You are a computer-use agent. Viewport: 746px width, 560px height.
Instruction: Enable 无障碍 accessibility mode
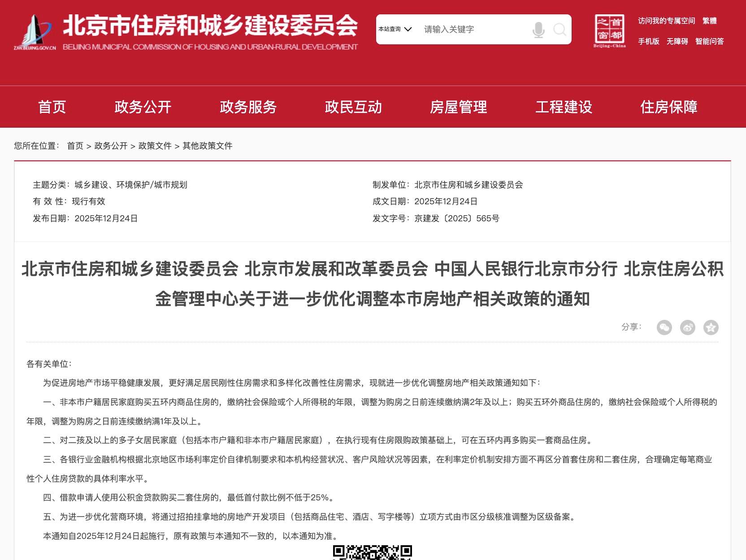(x=677, y=42)
